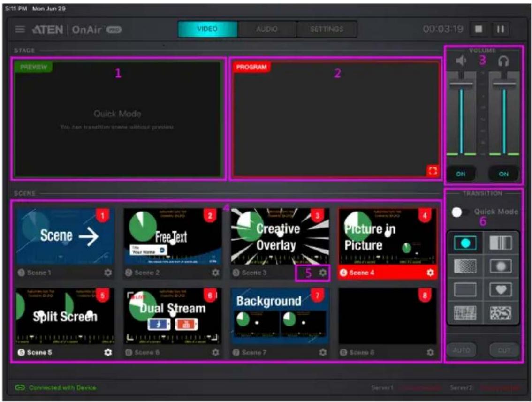Expand the Program view to fullscreen
532x402 pixels.
(433, 171)
